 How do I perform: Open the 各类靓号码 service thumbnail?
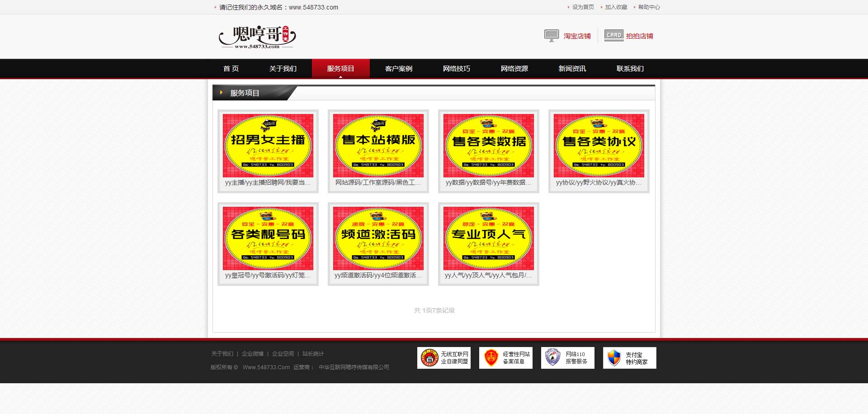268,238
